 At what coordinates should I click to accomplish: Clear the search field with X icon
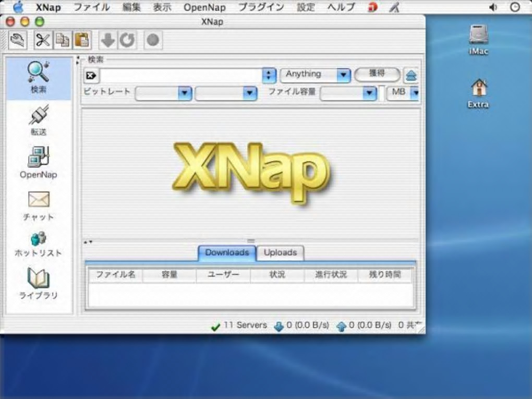coord(90,76)
